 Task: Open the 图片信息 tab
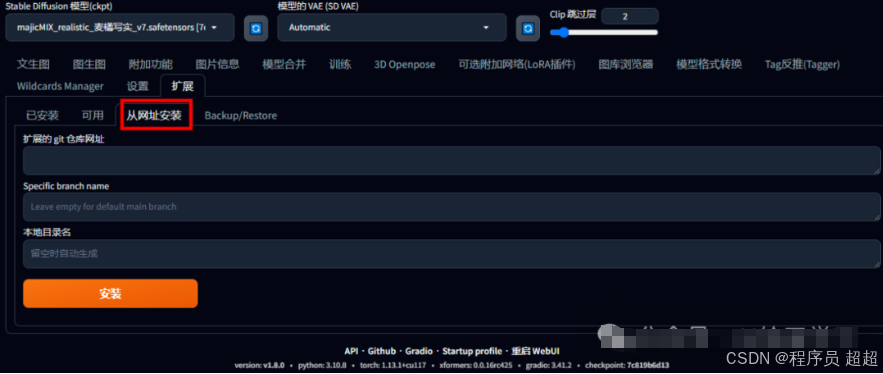(x=217, y=64)
